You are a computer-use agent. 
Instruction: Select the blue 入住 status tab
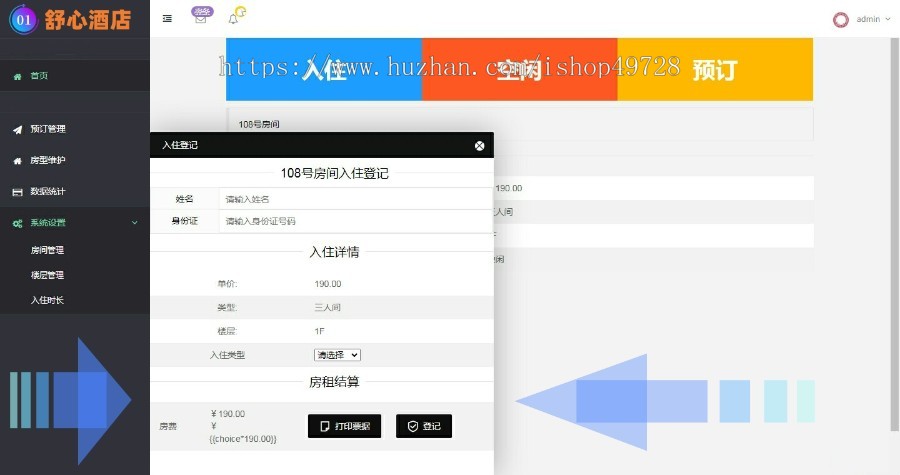click(x=324, y=69)
